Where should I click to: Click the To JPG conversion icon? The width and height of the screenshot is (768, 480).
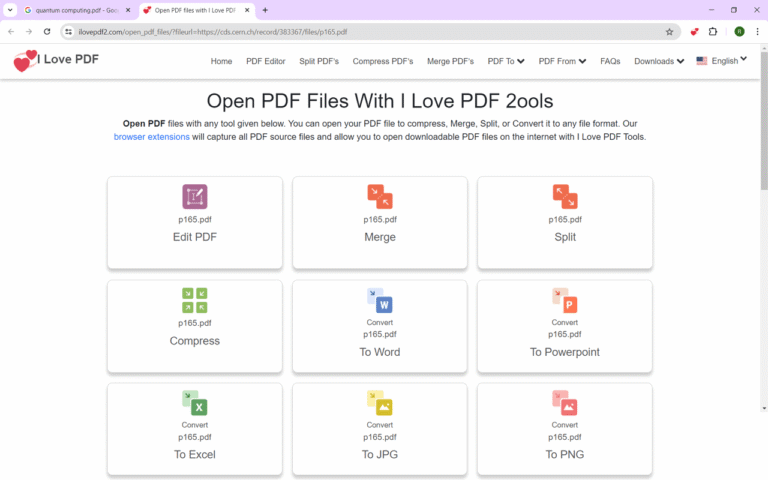point(380,403)
